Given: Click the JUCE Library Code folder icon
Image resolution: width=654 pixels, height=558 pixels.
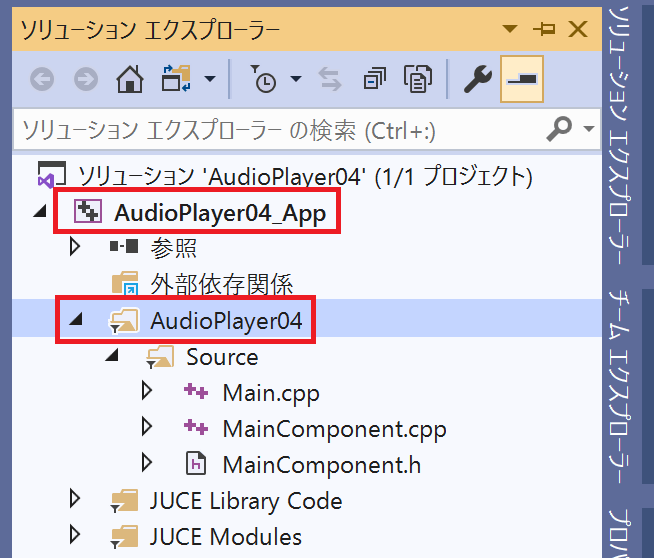Looking at the screenshot, I should coord(124,500).
